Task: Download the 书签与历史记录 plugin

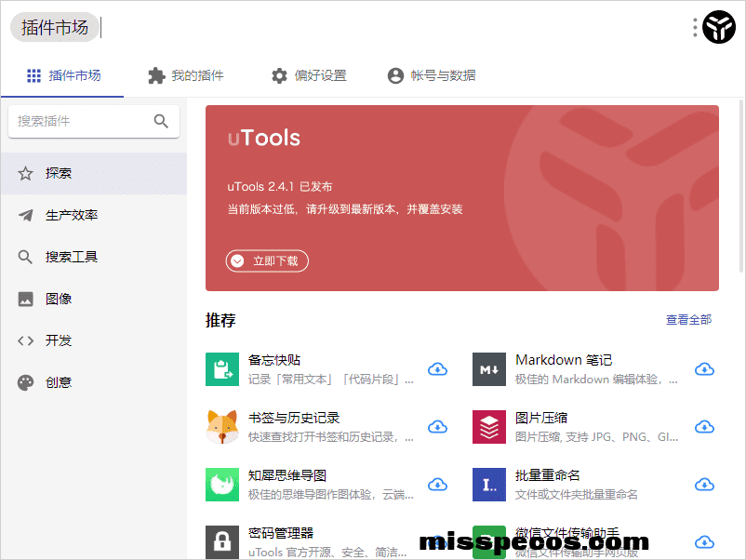Action: coord(437,427)
